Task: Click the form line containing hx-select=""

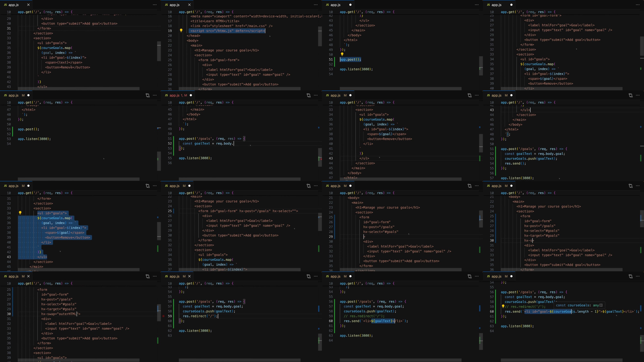Action: (248, 211)
